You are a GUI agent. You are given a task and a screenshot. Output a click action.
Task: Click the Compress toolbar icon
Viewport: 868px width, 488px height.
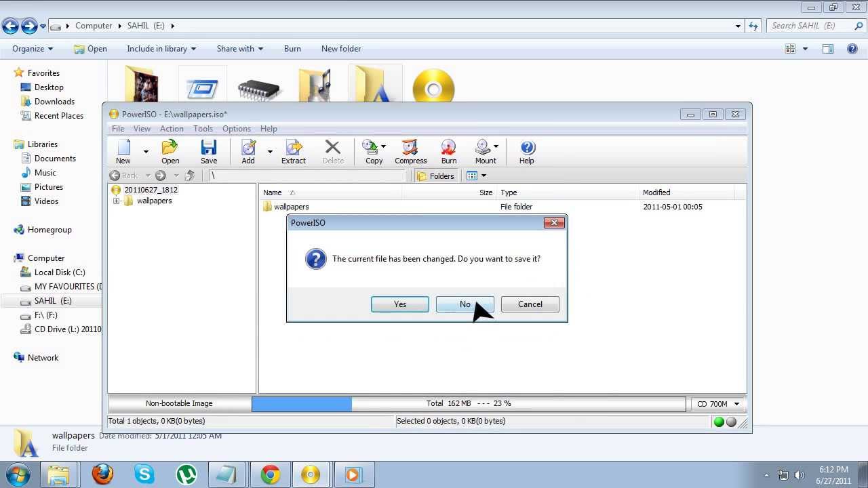[410, 152]
